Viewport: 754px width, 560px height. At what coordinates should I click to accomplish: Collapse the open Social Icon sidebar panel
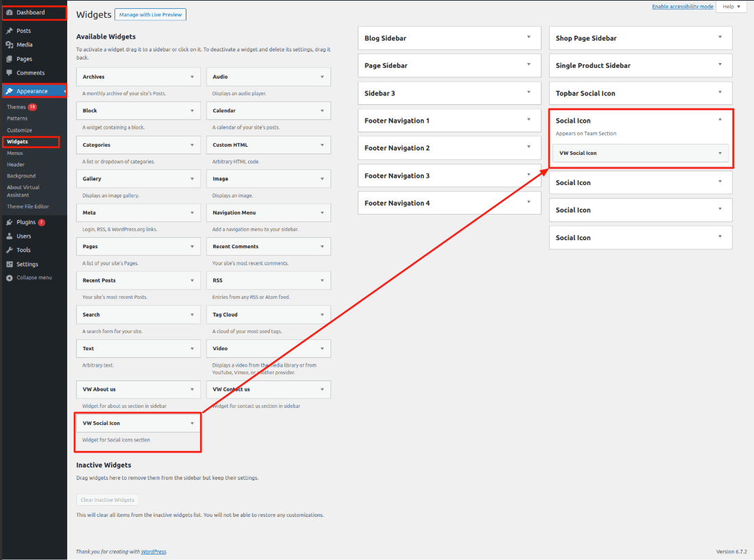point(720,120)
